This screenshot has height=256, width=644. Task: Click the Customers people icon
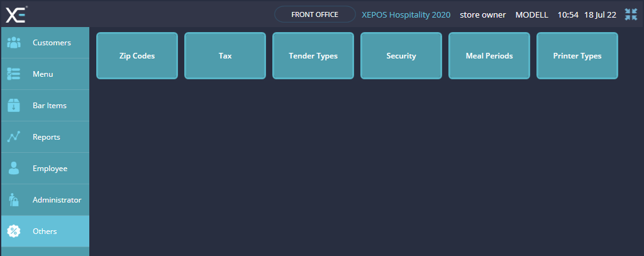click(x=14, y=43)
